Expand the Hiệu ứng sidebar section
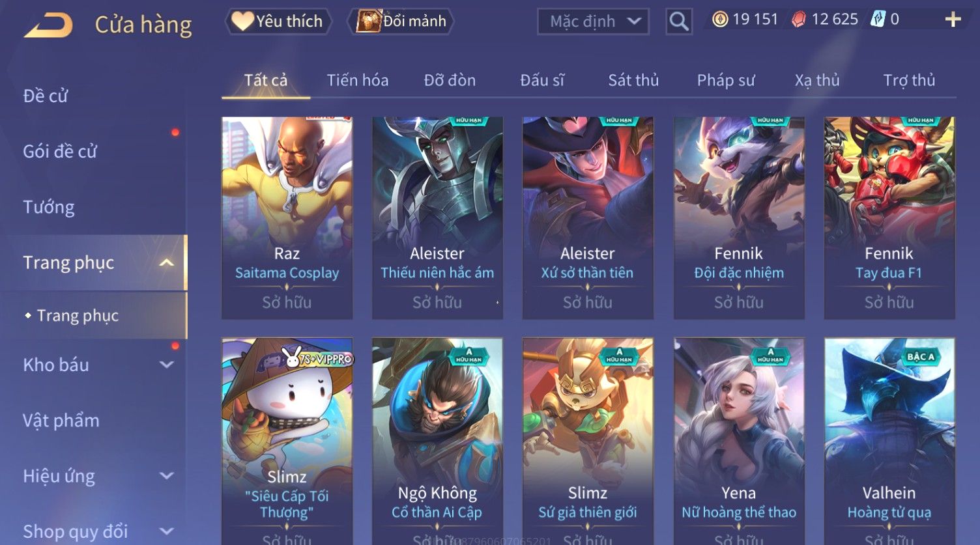The width and height of the screenshot is (980, 545). pyautogui.click(x=167, y=477)
